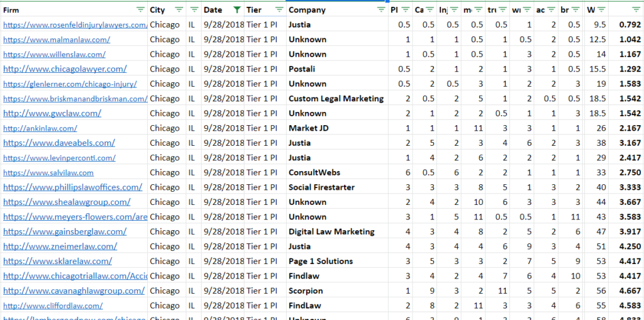Select the "Chicago" cell in gwclaw row
Image resolution: width=644 pixels, height=320 pixels.
[x=165, y=113]
